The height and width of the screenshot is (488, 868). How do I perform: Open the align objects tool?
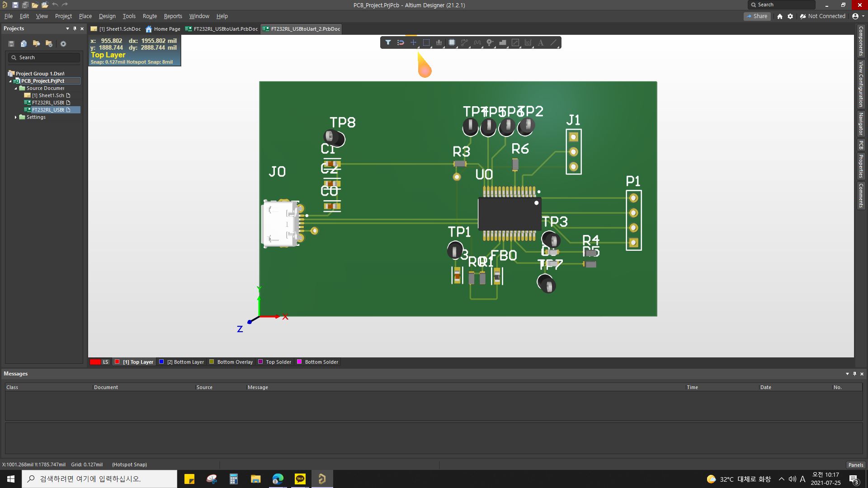tap(439, 42)
